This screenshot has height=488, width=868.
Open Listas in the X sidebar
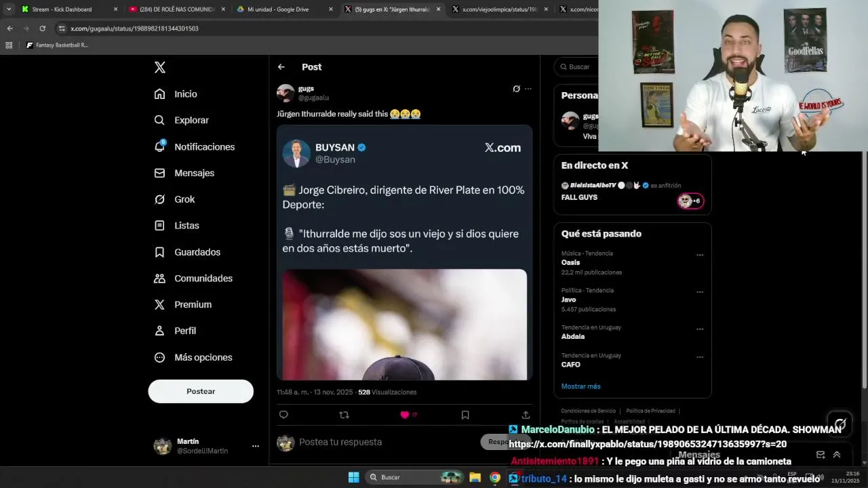coord(176,226)
